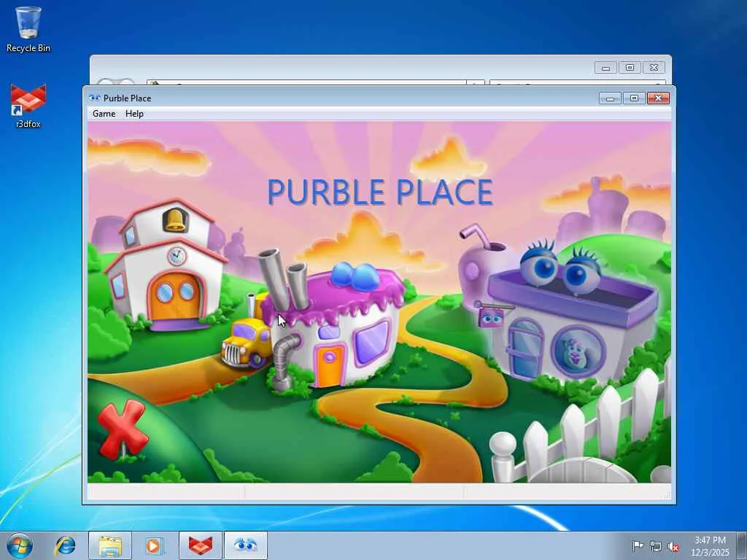Close the background window behind Purble Place
747x560 pixels.
tap(654, 68)
